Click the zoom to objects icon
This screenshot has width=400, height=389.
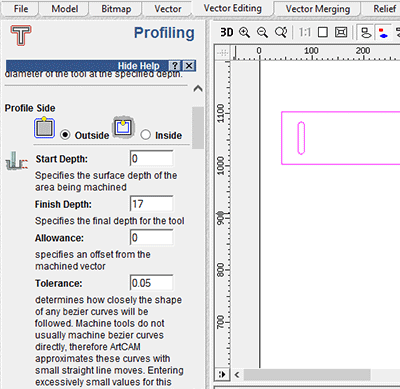341,32
